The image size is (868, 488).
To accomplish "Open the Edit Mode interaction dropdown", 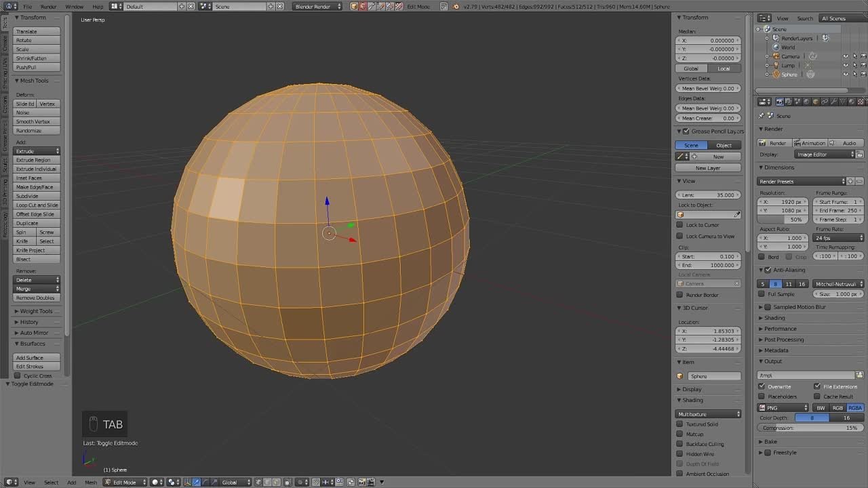I will tap(125, 482).
